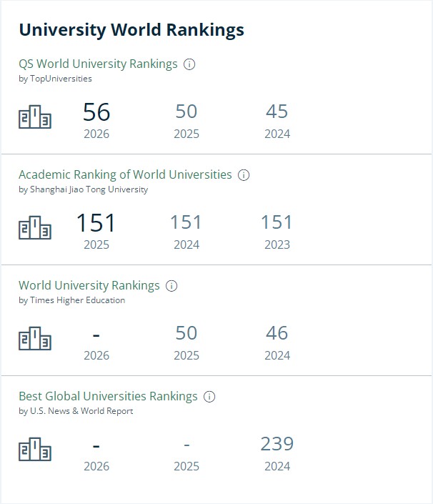Click the podium icon in QS rankings row
The image size is (433, 504).
(x=35, y=117)
